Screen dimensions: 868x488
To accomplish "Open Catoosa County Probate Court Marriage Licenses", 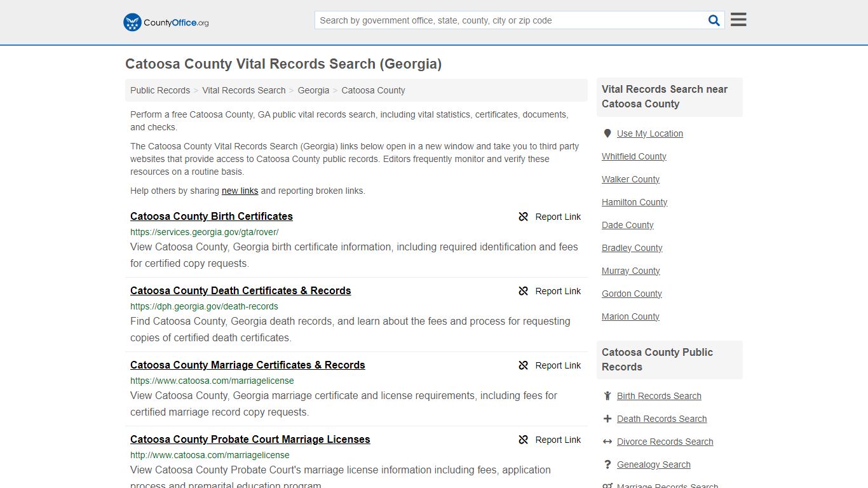I will (x=250, y=439).
